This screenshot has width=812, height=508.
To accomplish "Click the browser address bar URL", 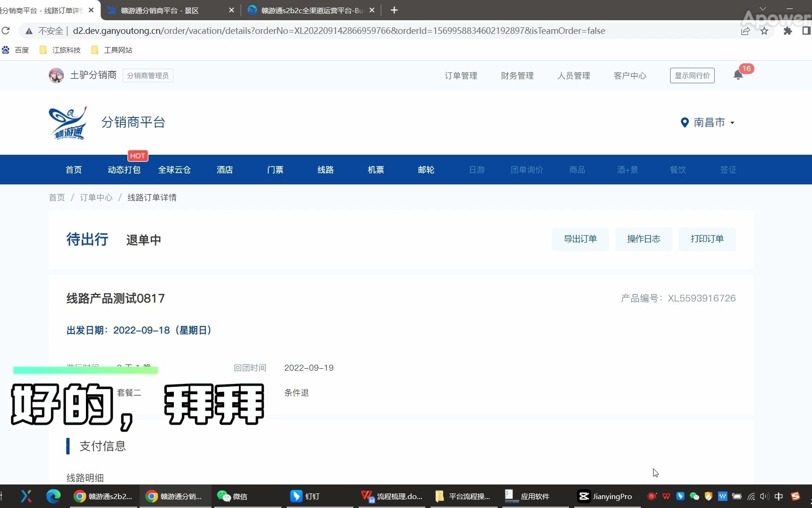I will (339, 31).
